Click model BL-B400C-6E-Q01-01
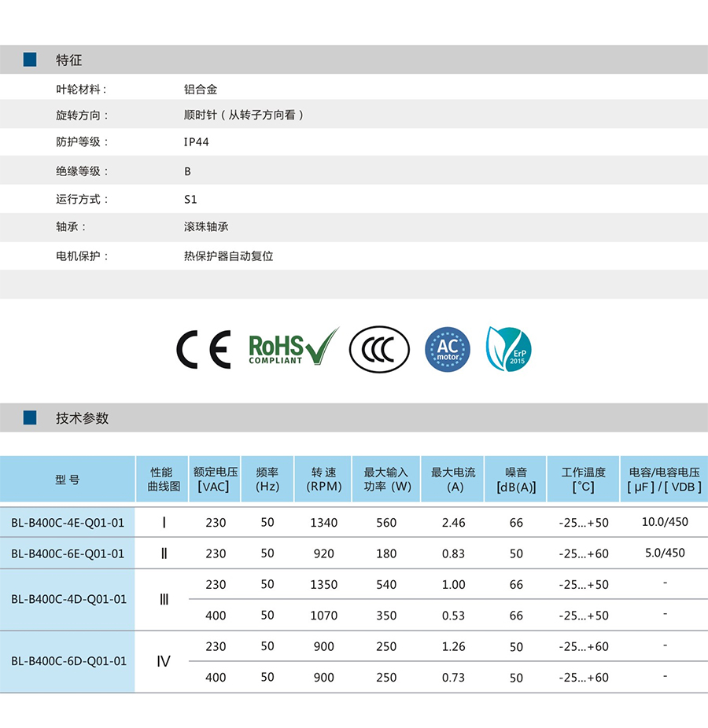This screenshot has width=708, height=728. point(68,553)
